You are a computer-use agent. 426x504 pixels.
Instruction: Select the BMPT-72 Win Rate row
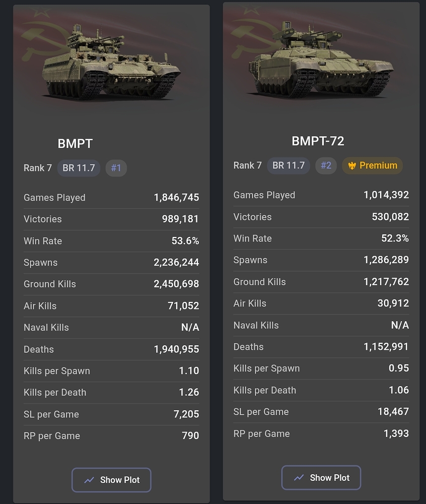pyautogui.click(x=321, y=238)
